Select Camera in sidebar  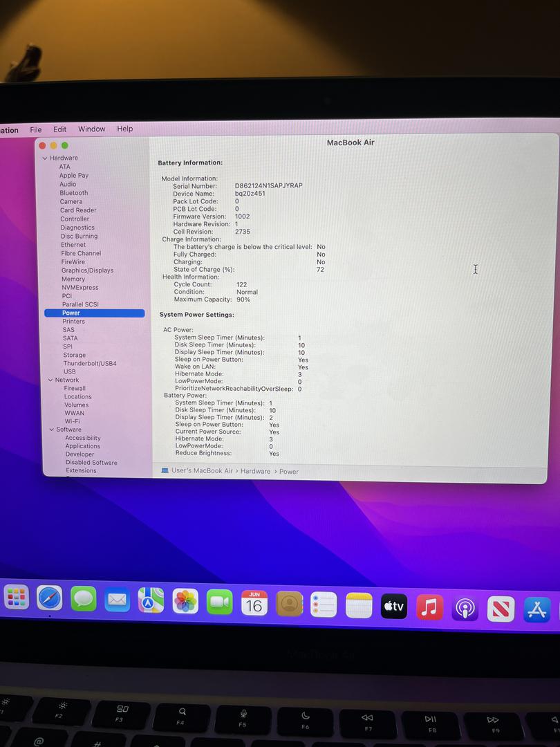tap(71, 201)
